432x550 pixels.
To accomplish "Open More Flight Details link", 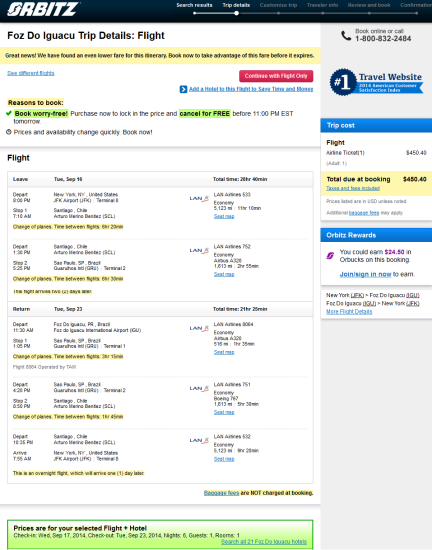I will (x=349, y=312).
